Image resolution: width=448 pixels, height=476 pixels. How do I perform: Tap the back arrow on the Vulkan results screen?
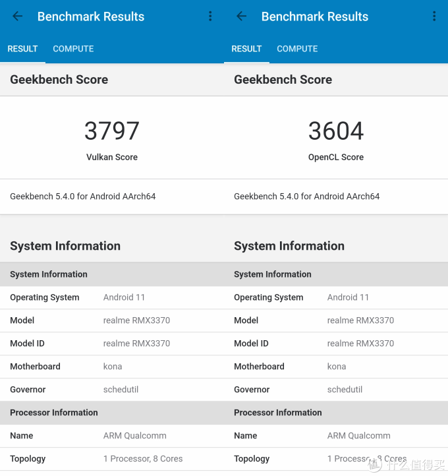click(x=18, y=16)
